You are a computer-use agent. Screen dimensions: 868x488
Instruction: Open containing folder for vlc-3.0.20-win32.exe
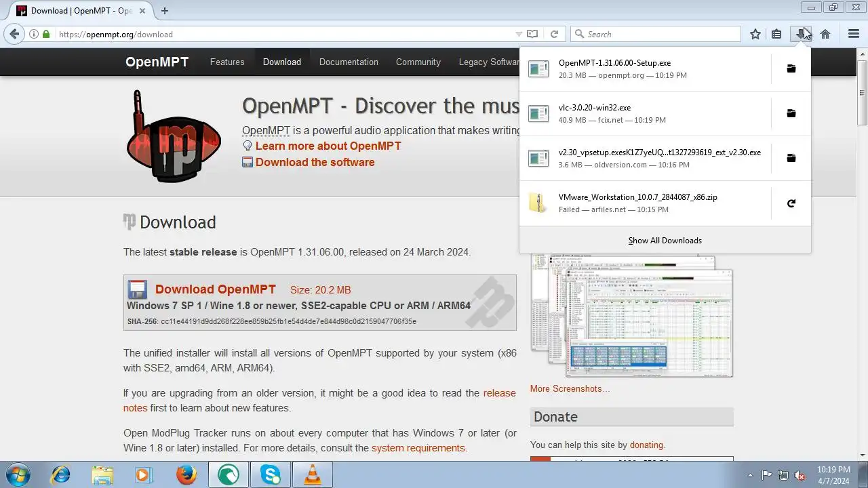click(791, 113)
